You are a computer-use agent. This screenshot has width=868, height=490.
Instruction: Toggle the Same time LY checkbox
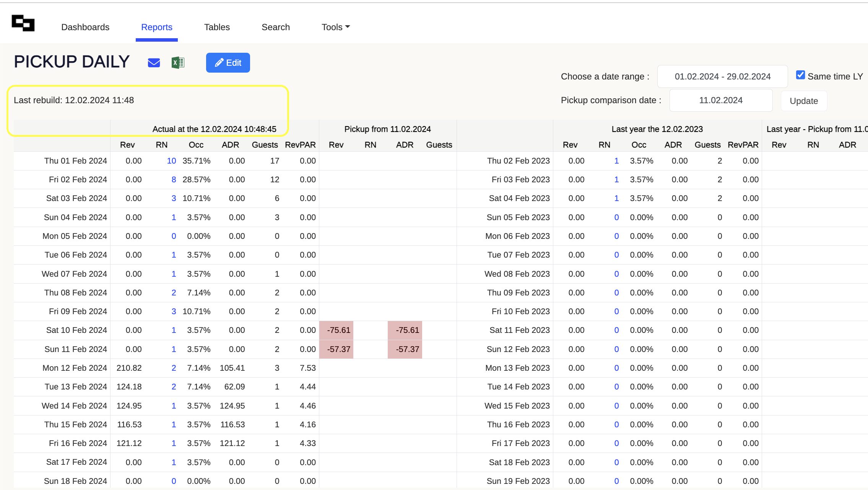click(x=800, y=75)
